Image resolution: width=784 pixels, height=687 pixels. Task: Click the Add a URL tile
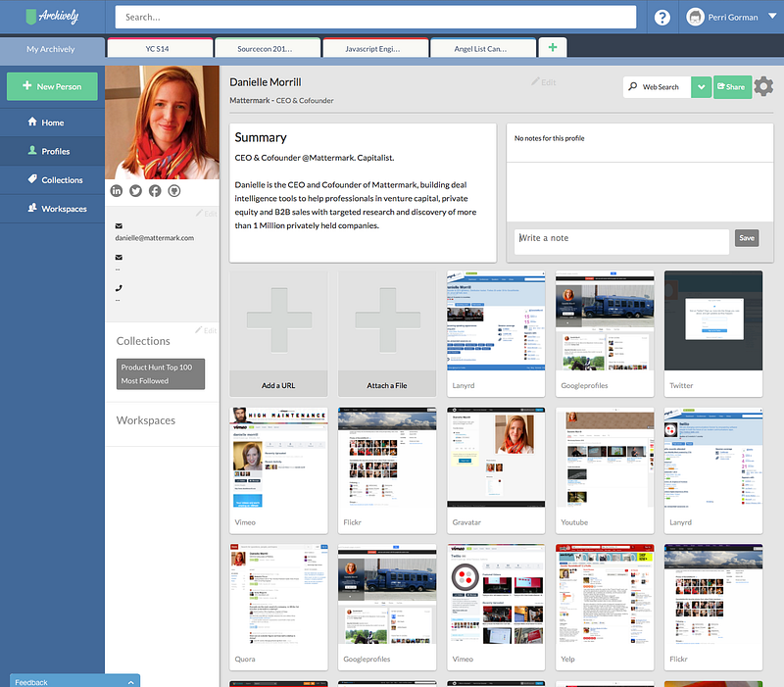click(x=278, y=333)
